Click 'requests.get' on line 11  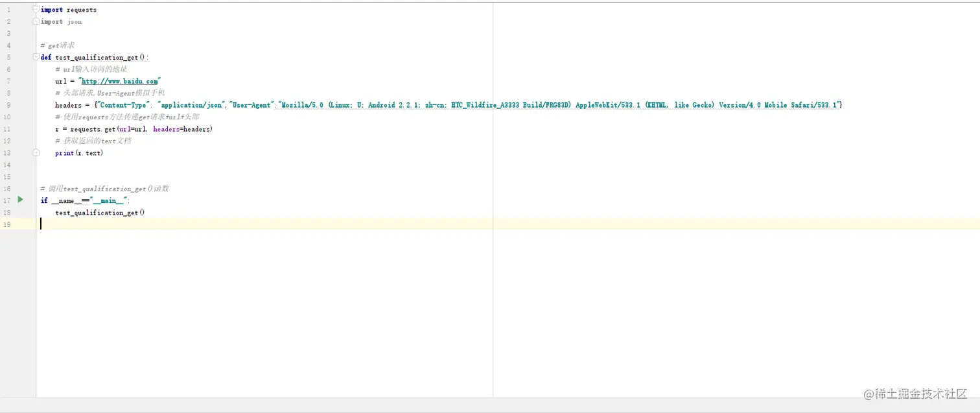(93, 129)
